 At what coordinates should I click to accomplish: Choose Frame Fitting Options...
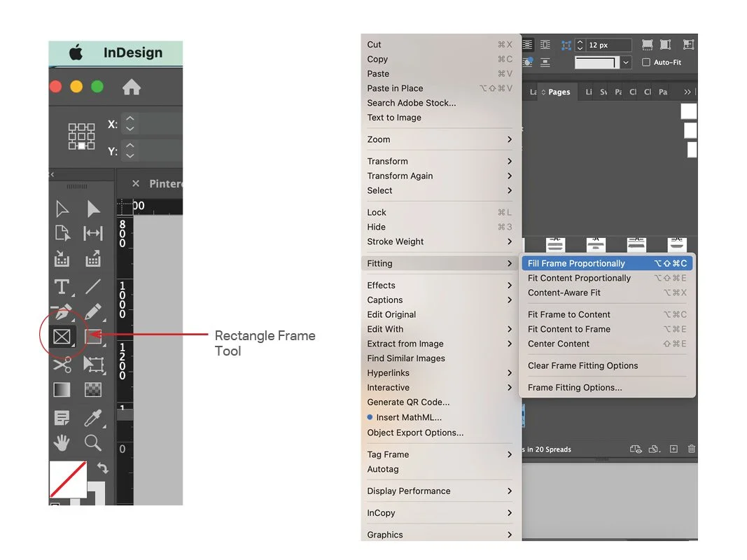pyautogui.click(x=607, y=388)
